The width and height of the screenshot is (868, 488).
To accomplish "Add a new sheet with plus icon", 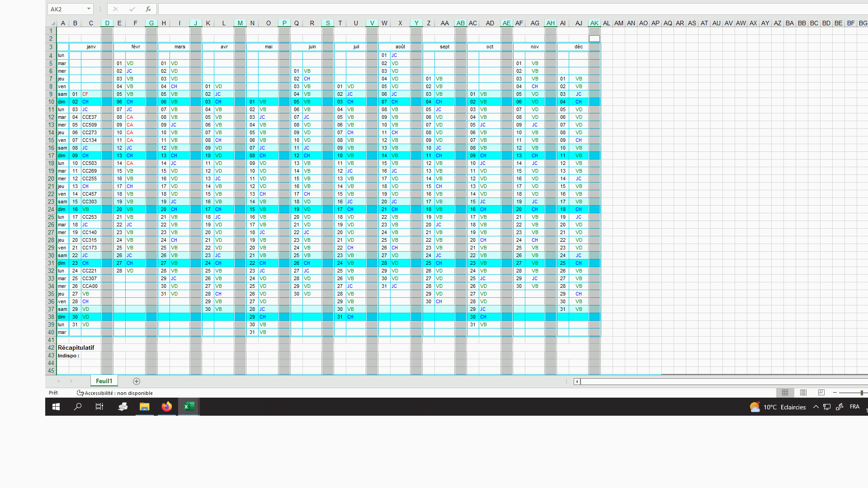I will pos(137,381).
